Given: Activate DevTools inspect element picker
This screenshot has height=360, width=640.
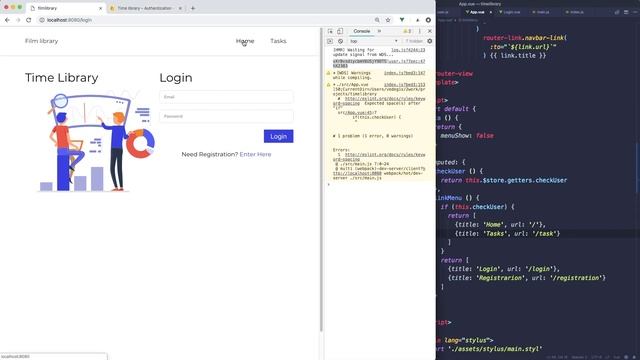Looking at the screenshot, I should 330,31.
